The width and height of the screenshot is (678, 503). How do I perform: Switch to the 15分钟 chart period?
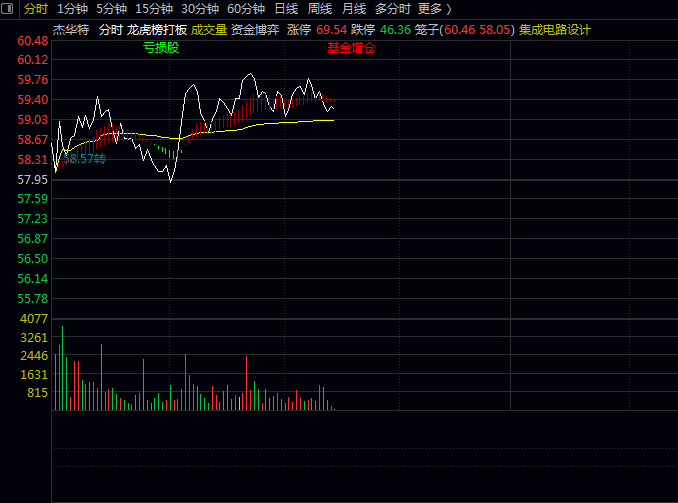[154, 9]
